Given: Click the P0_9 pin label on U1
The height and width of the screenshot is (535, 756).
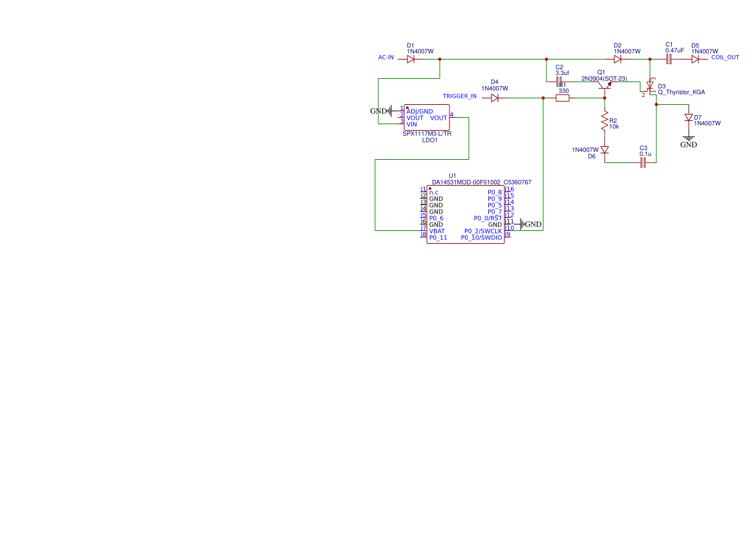Looking at the screenshot, I should [495, 199].
